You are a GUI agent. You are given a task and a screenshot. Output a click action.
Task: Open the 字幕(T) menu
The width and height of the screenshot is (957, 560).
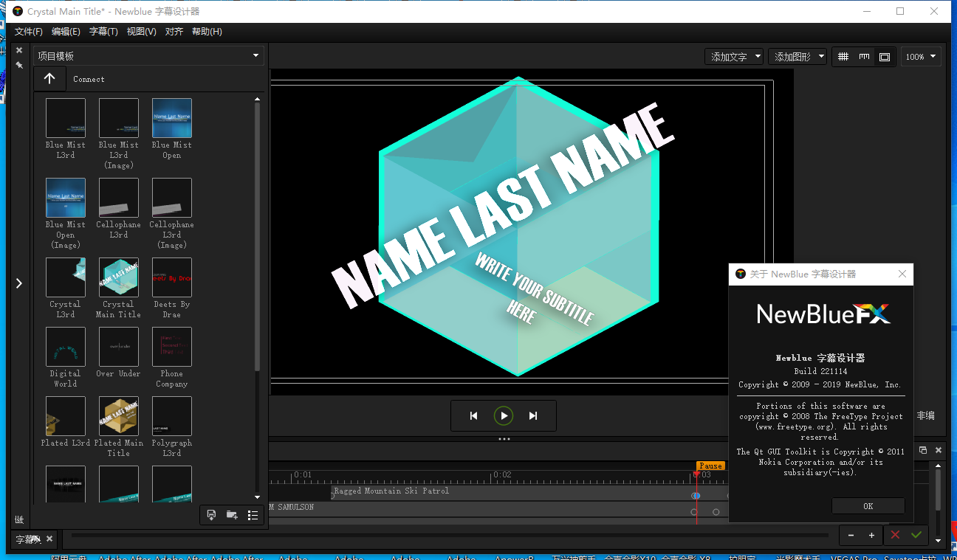(103, 32)
